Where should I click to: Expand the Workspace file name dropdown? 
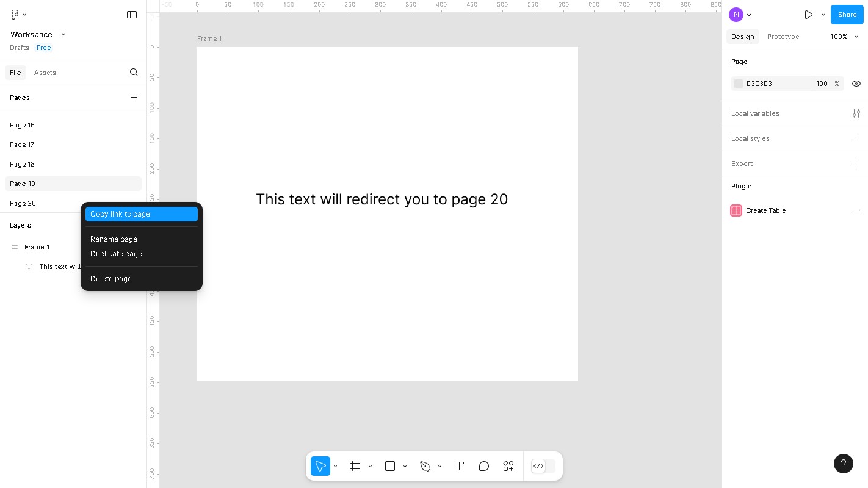pos(63,34)
